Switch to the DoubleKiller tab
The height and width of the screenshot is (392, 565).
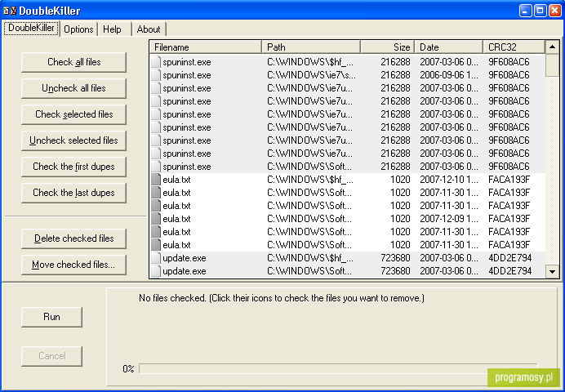pyautogui.click(x=31, y=28)
